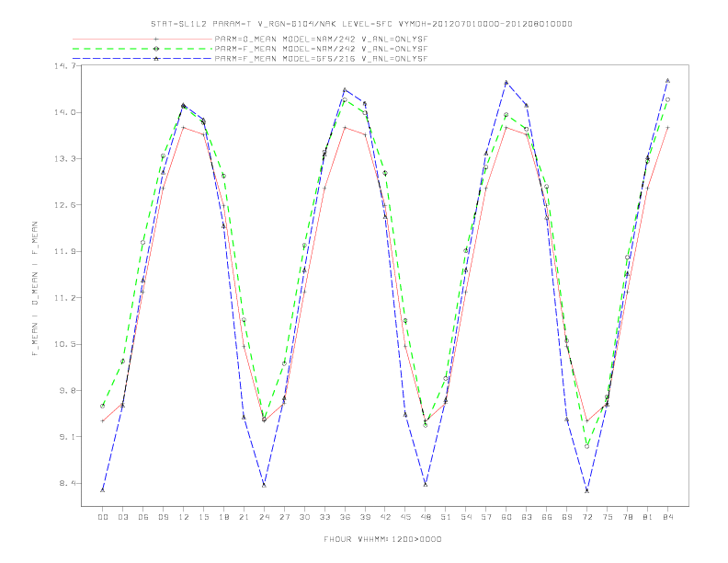Image resolution: width=728 pixels, height=563 pixels.
Task: Click x-axis tick label 30
Action: tap(304, 517)
